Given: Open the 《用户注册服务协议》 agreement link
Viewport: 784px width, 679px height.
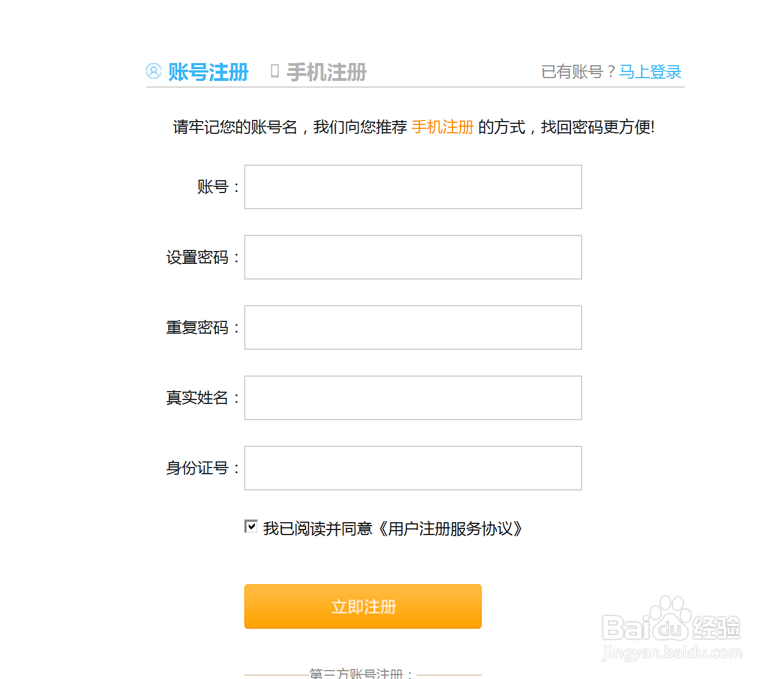Looking at the screenshot, I should [x=451, y=528].
